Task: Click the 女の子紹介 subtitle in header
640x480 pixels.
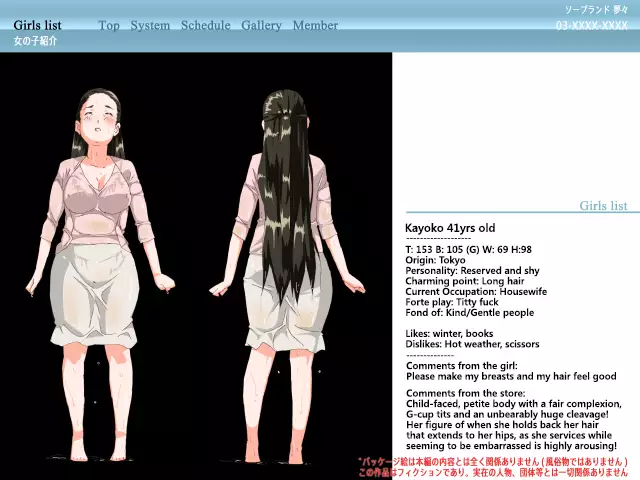Action: tap(35, 41)
